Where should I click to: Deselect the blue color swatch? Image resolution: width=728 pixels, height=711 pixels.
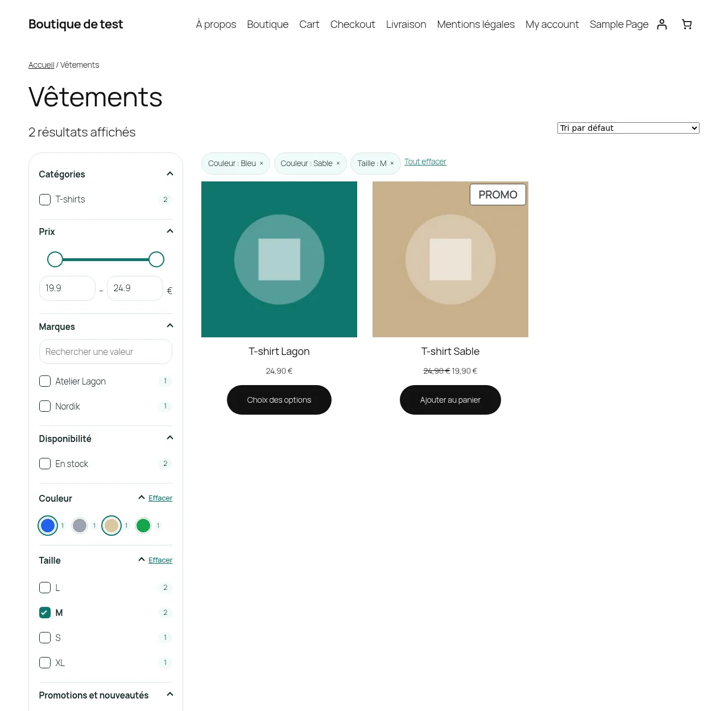[x=48, y=526]
